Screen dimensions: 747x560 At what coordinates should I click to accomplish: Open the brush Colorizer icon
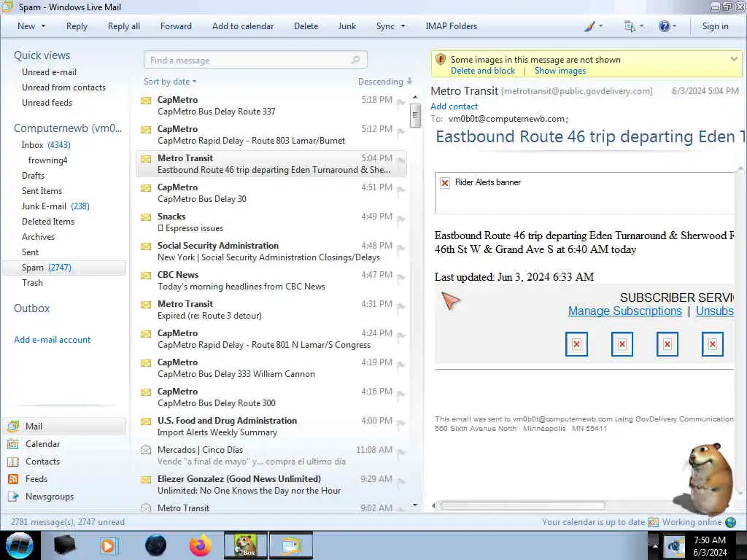tap(589, 27)
